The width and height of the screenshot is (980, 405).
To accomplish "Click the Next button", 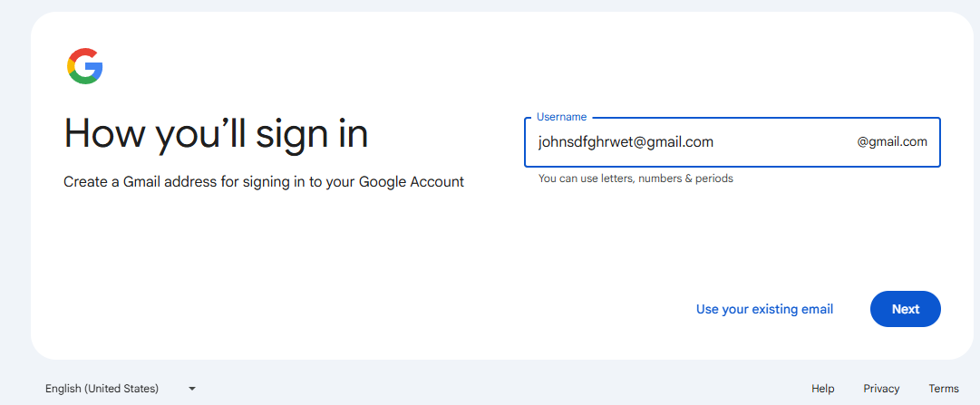I will [x=905, y=309].
